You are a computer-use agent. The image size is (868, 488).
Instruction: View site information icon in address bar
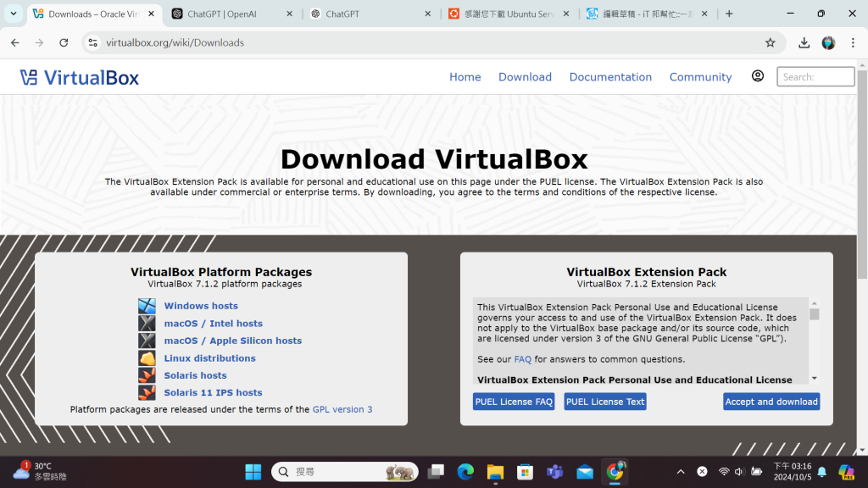coord(93,42)
